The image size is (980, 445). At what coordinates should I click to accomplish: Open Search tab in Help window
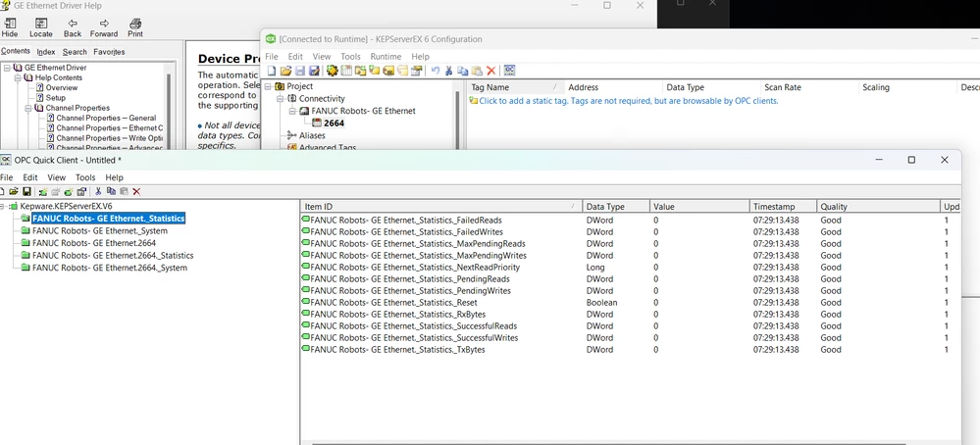coord(75,52)
